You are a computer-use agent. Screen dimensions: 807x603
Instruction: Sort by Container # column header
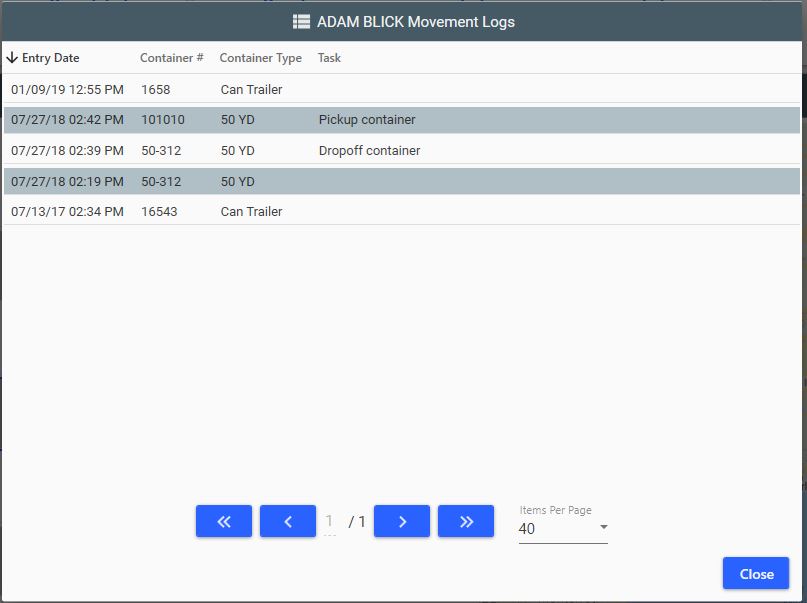(x=171, y=58)
